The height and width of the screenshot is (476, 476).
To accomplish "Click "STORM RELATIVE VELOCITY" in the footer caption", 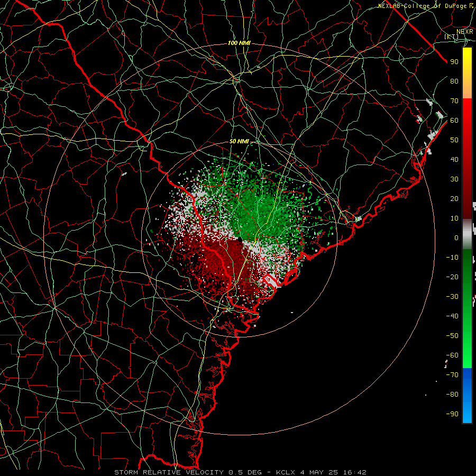I will click(x=169, y=472).
